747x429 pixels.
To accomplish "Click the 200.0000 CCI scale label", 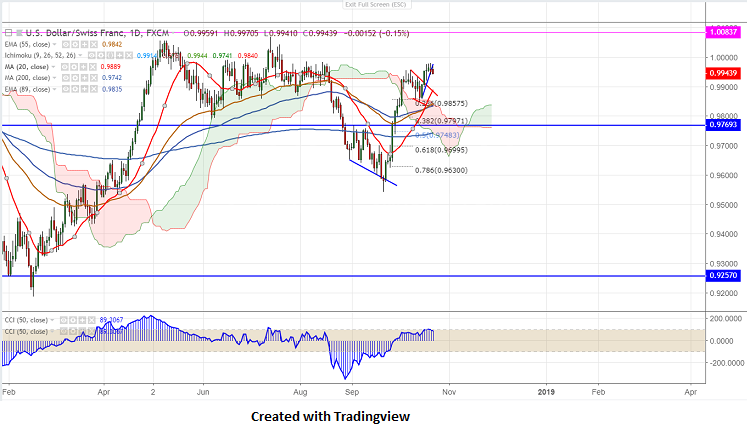I will pyautogui.click(x=726, y=318).
